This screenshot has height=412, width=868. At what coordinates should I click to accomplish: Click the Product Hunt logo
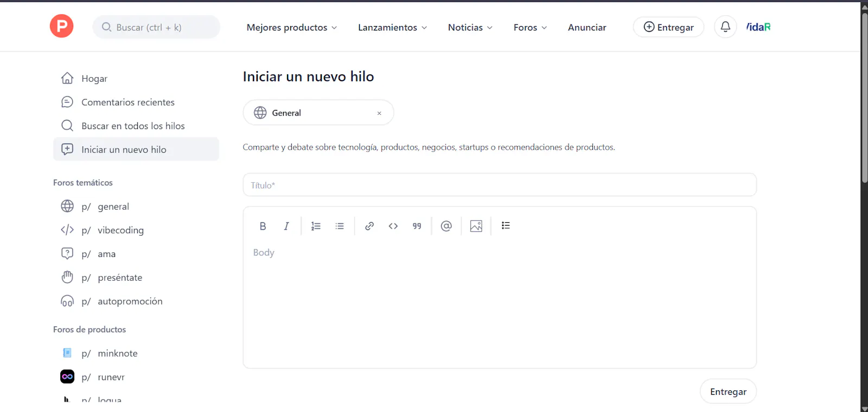(x=61, y=26)
